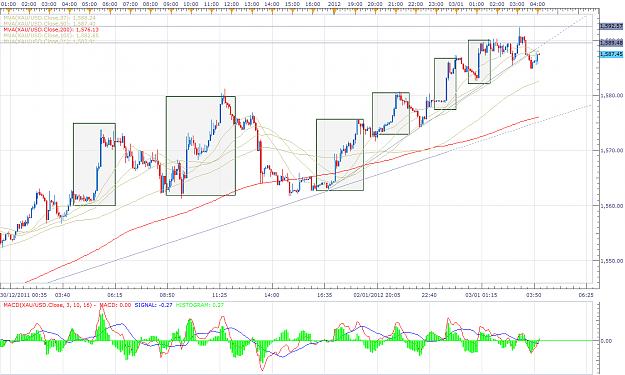The height and width of the screenshot is (375, 625).
Task: Select the orange marker under 07:00
Action: coord(130,12)
